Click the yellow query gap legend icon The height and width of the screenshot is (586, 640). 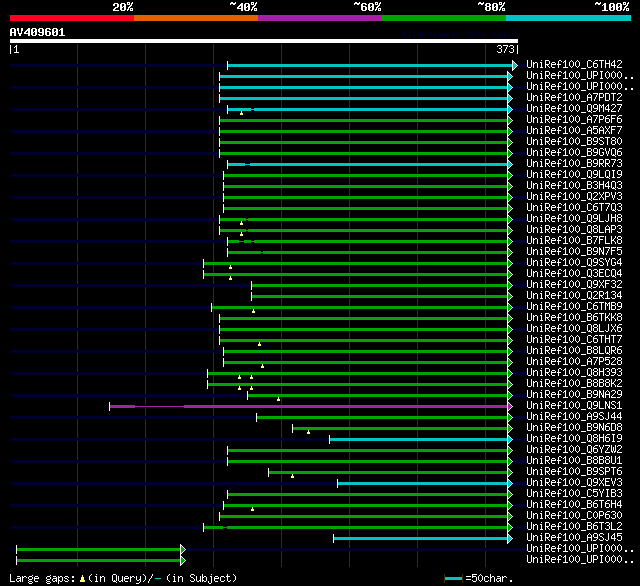[82, 578]
